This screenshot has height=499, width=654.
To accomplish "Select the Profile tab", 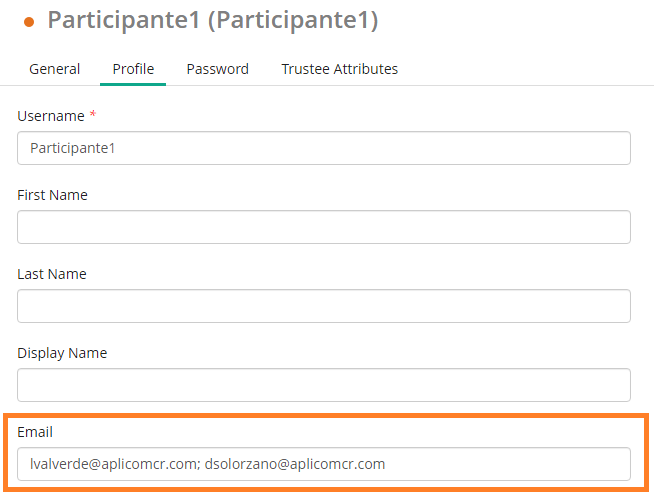I will 133,69.
